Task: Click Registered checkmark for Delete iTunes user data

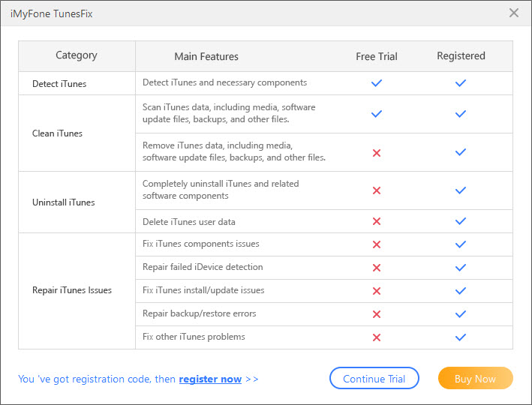Action: (461, 221)
